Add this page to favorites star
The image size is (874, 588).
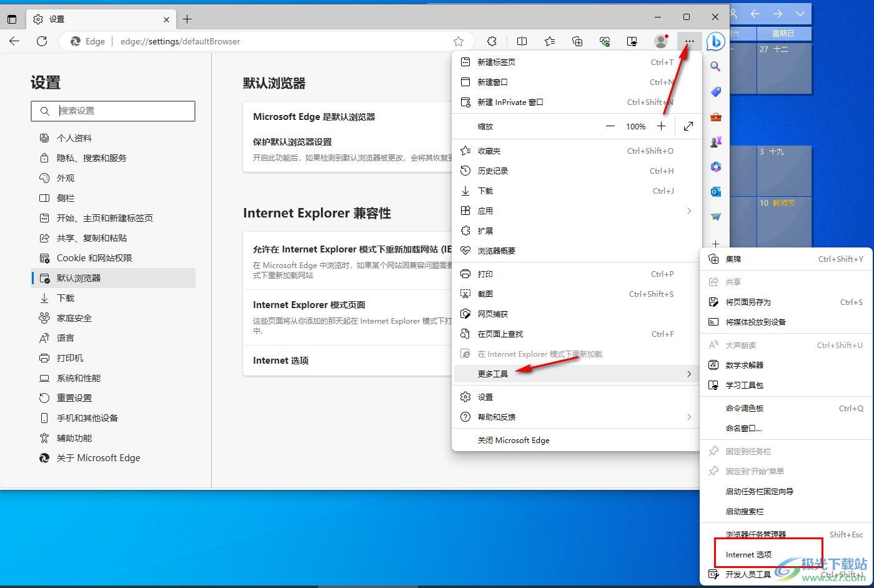[459, 41]
